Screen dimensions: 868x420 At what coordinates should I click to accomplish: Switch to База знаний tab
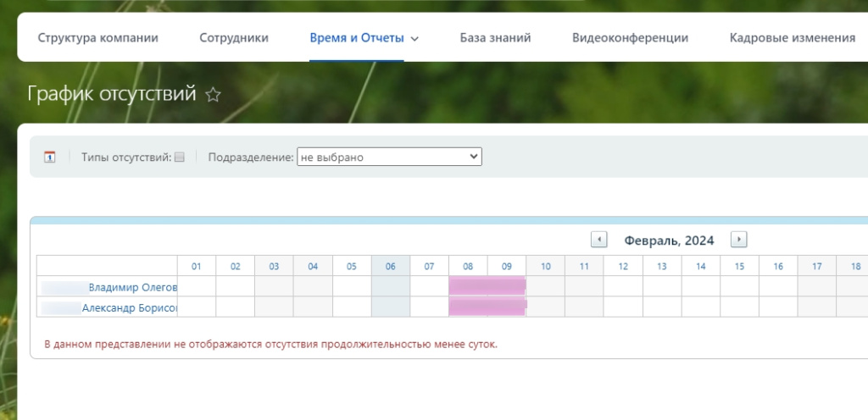[495, 37]
